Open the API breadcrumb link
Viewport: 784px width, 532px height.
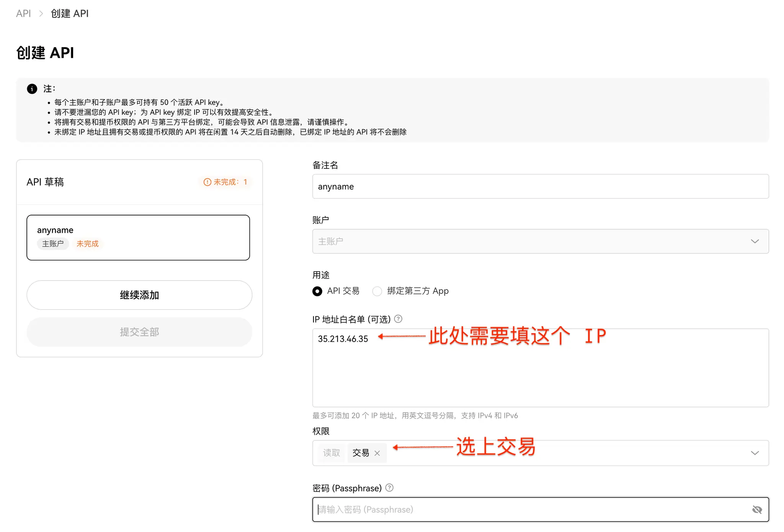[23, 13]
